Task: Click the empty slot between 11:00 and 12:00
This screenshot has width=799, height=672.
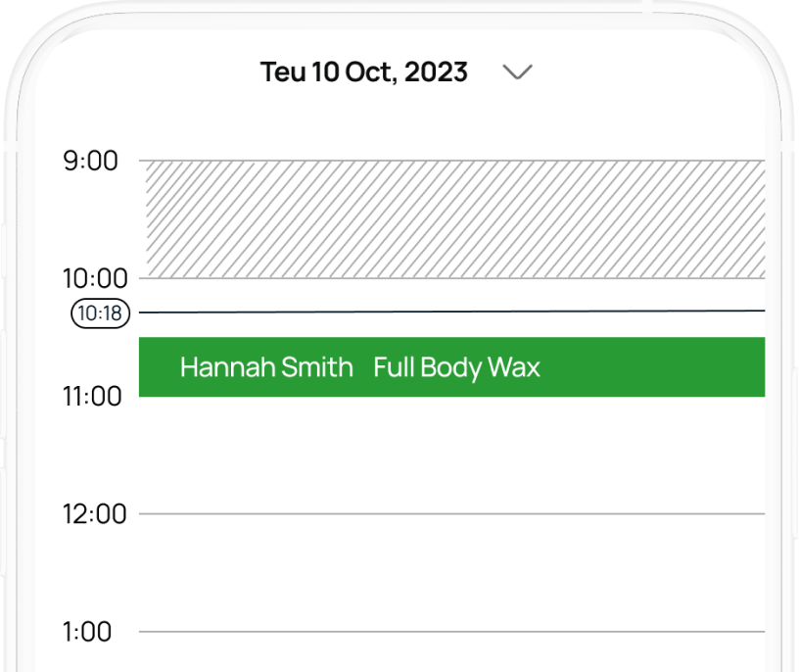Action: click(x=450, y=456)
